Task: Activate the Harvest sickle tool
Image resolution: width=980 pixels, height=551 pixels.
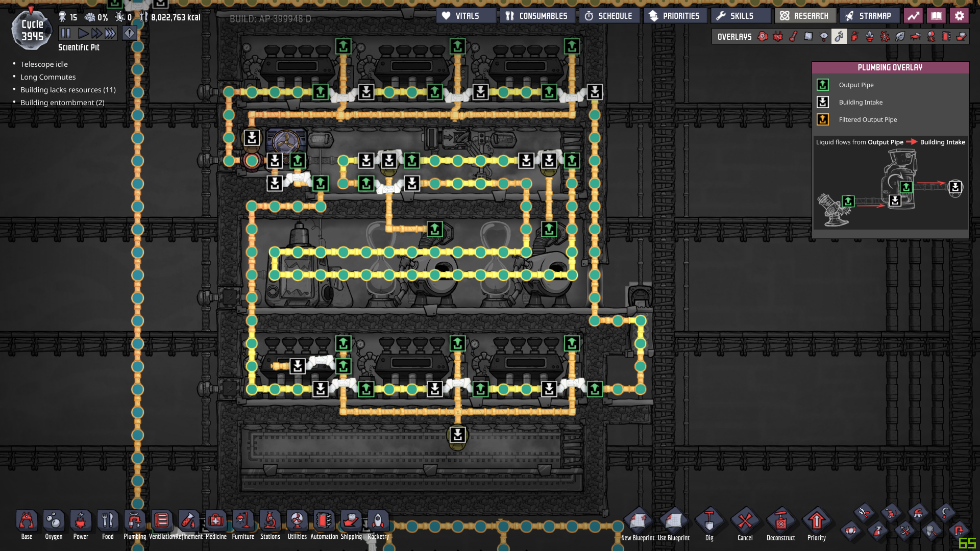Action: [x=945, y=513]
